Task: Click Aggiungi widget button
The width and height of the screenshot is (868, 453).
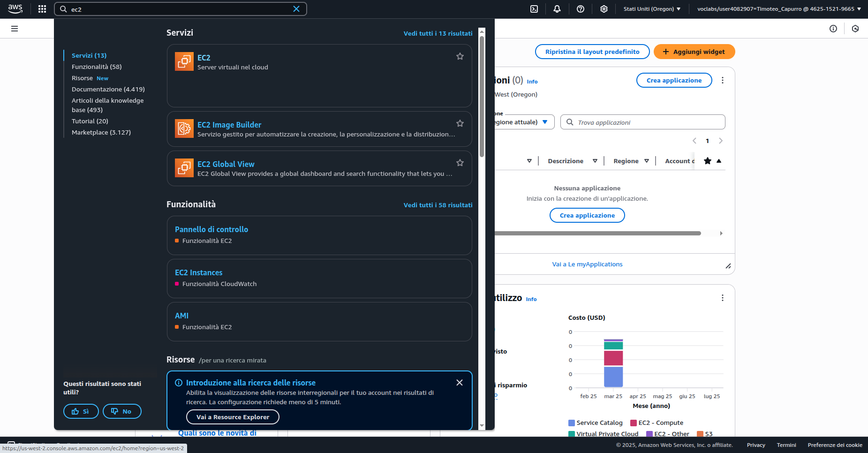Action: 694,52
